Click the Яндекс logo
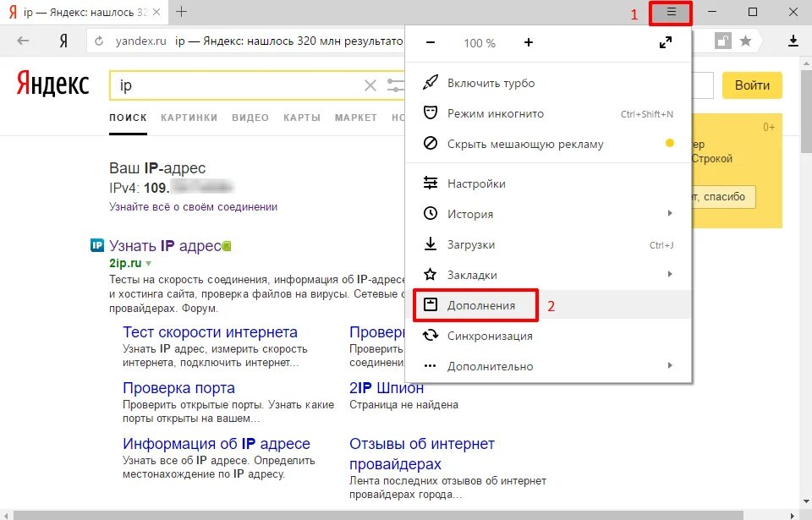812x520 pixels. (x=52, y=85)
